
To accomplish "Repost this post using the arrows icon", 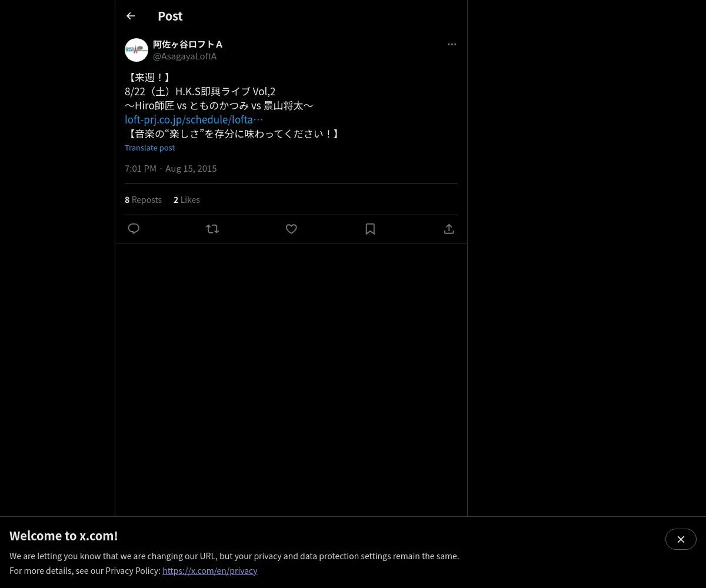I will click(212, 229).
